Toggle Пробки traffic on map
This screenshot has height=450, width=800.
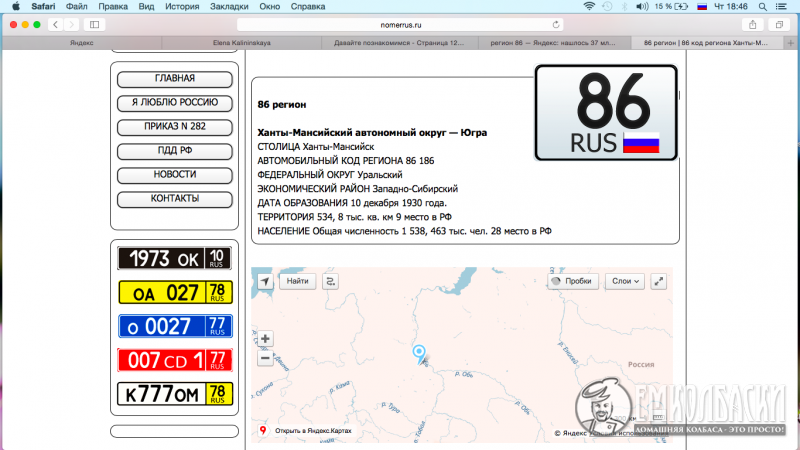click(572, 281)
